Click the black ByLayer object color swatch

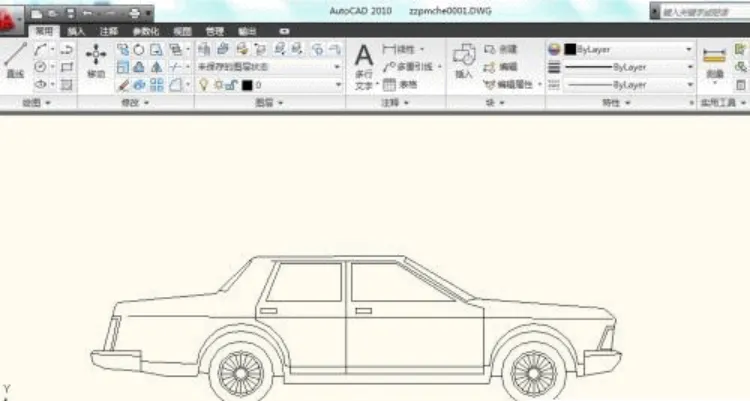tap(570, 49)
